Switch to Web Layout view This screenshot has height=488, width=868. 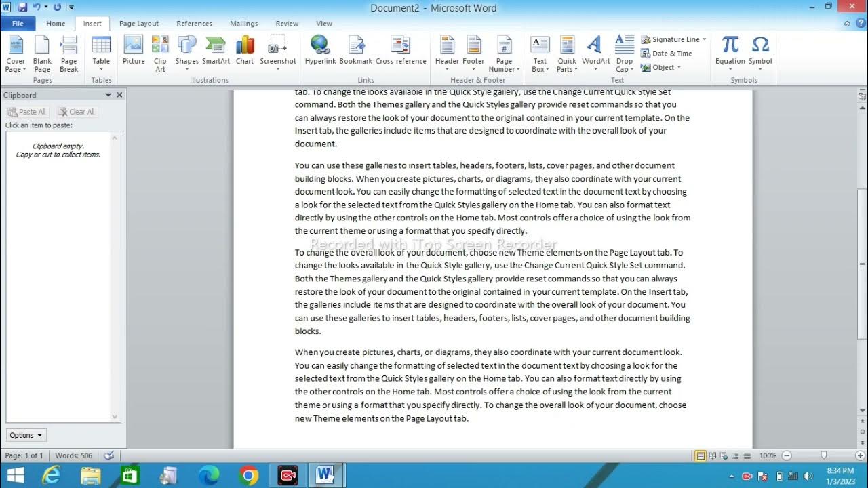click(x=724, y=455)
